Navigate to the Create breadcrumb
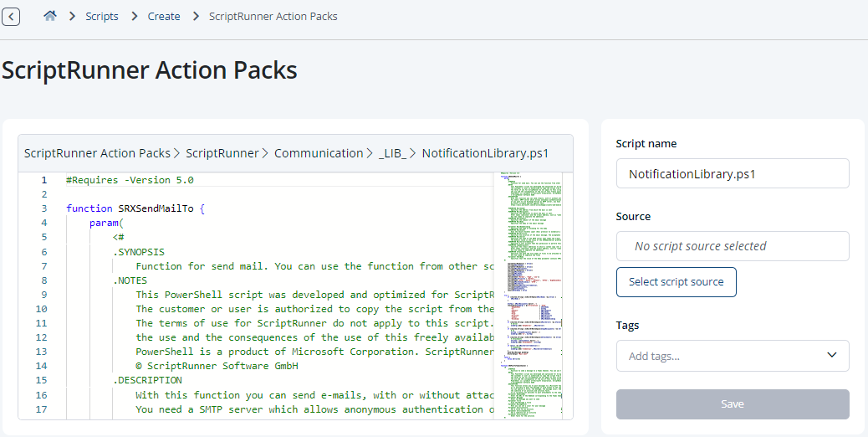The width and height of the screenshot is (868, 437). click(164, 17)
